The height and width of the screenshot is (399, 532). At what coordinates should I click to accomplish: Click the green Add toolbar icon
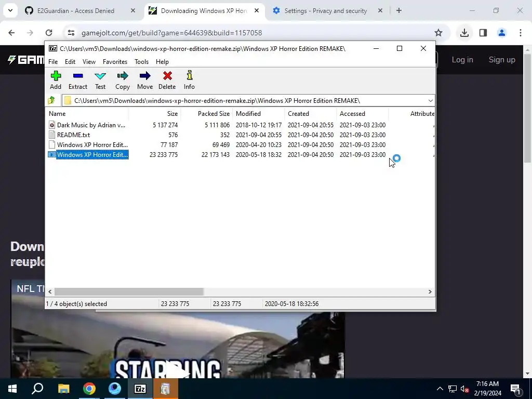coord(56,76)
